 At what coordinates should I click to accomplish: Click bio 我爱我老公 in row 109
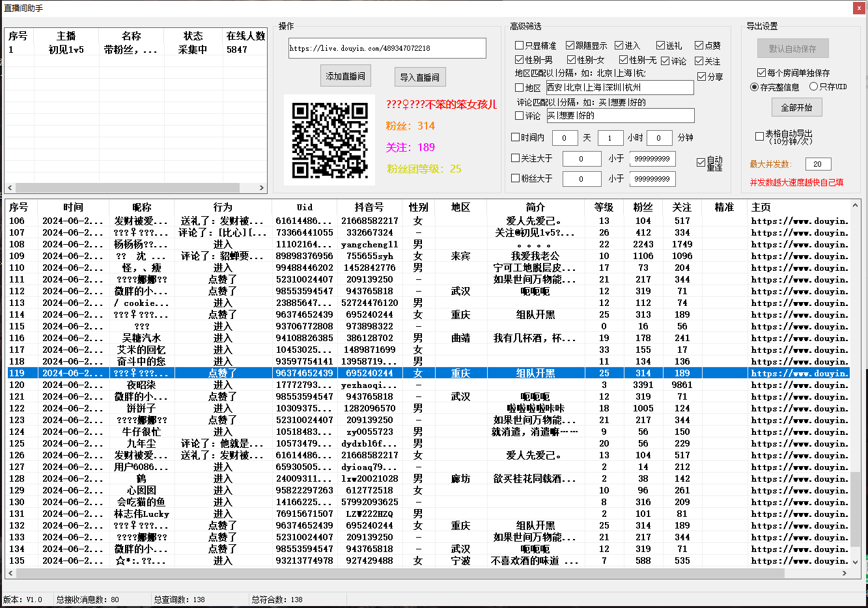pyautogui.click(x=535, y=256)
